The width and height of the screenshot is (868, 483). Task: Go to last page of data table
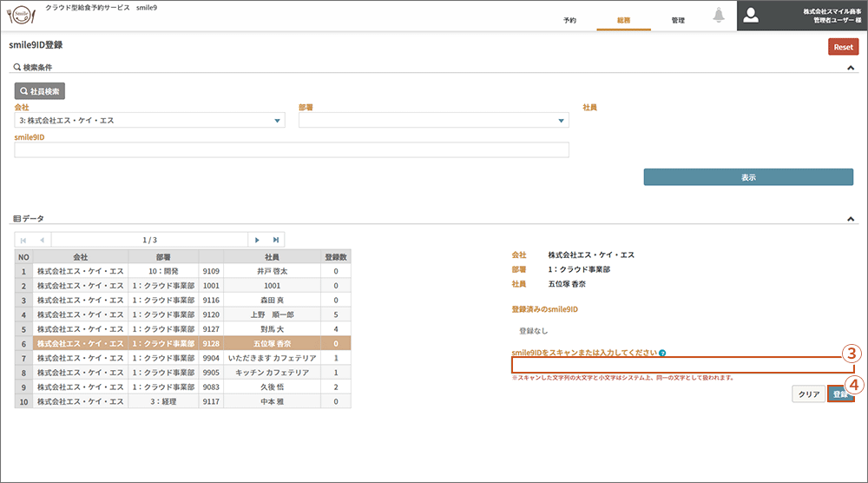[x=275, y=240]
